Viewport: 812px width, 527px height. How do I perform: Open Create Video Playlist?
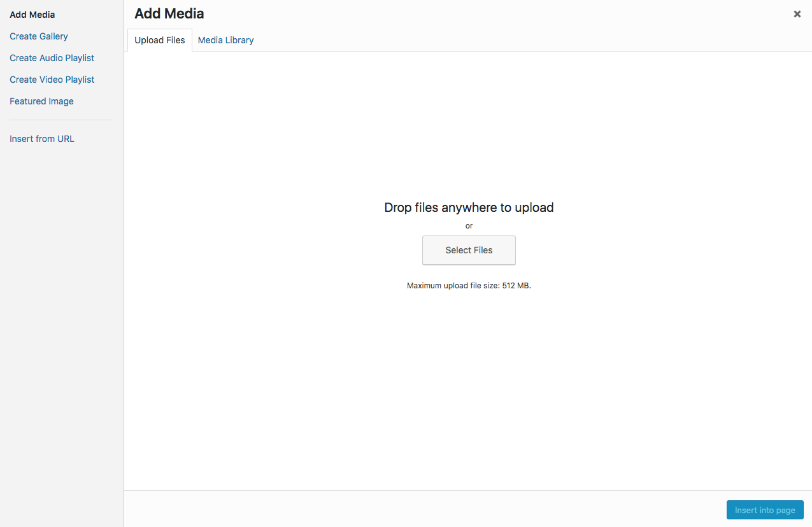coord(52,80)
